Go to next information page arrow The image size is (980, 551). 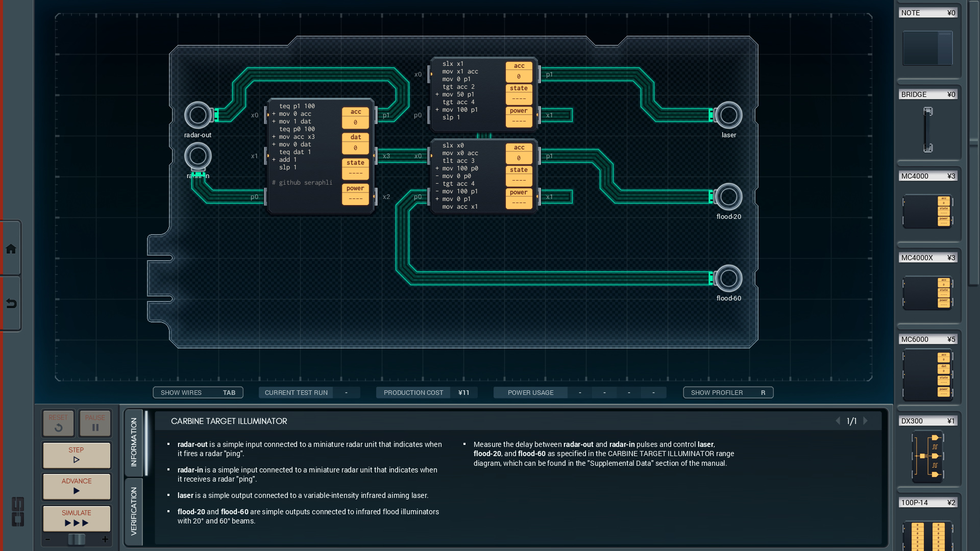[x=866, y=421]
